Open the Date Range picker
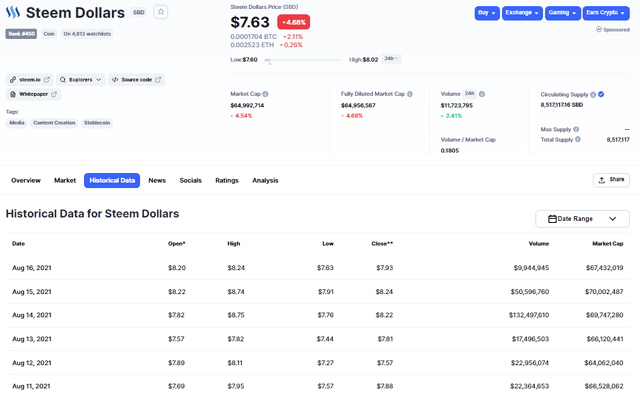Image resolution: width=640 pixels, height=398 pixels. 582,219
